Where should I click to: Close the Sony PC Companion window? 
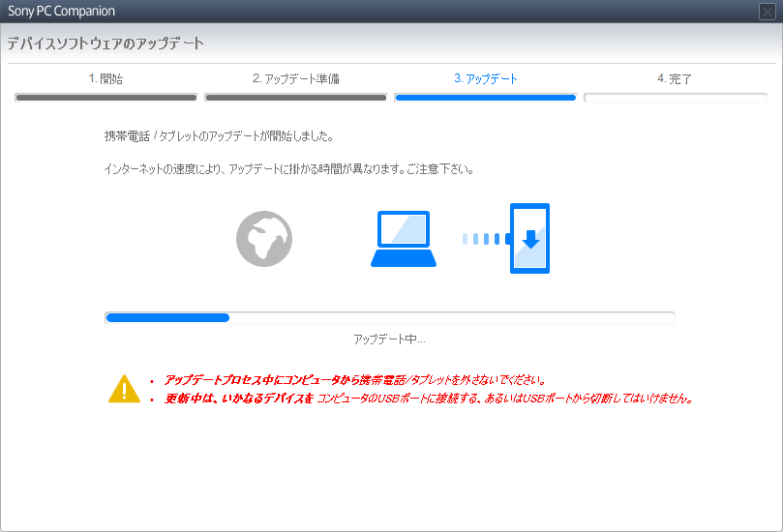767,11
